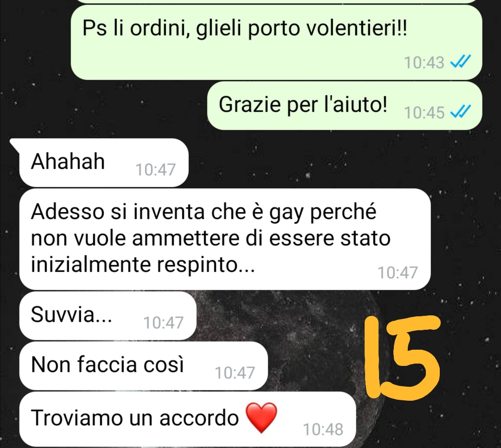Image resolution: width=501 pixels, height=448 pixels.
Task: Tap the 10:43 timestamp
Action: tap(424, 62)
